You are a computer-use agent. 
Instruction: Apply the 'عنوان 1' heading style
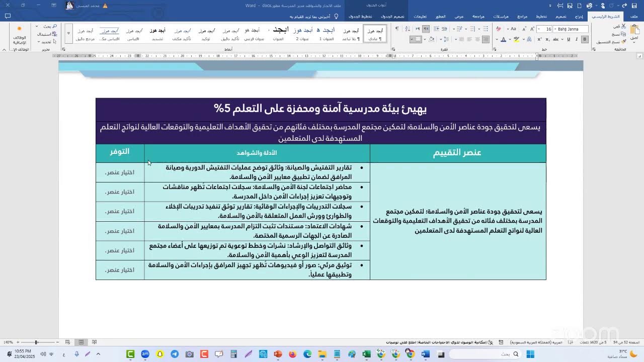(327, 34)
